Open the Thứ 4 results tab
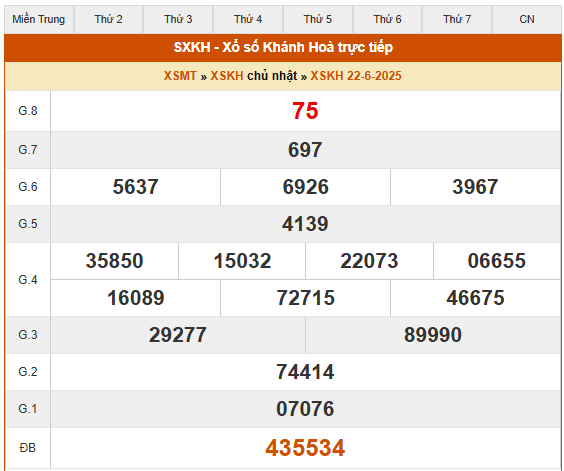 tap(248, 19)
